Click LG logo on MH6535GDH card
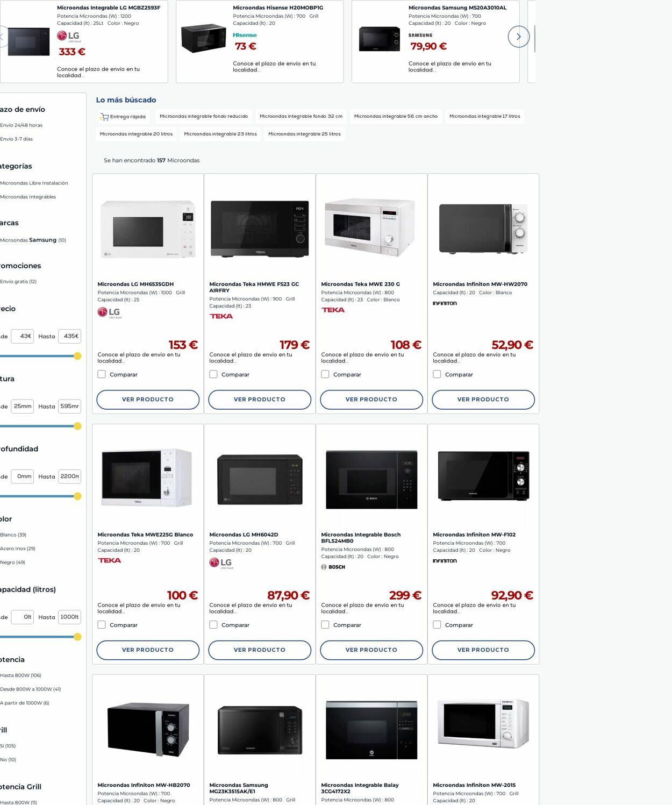The height and width of the screenshot is (805, 672). [x=109, y=313]
